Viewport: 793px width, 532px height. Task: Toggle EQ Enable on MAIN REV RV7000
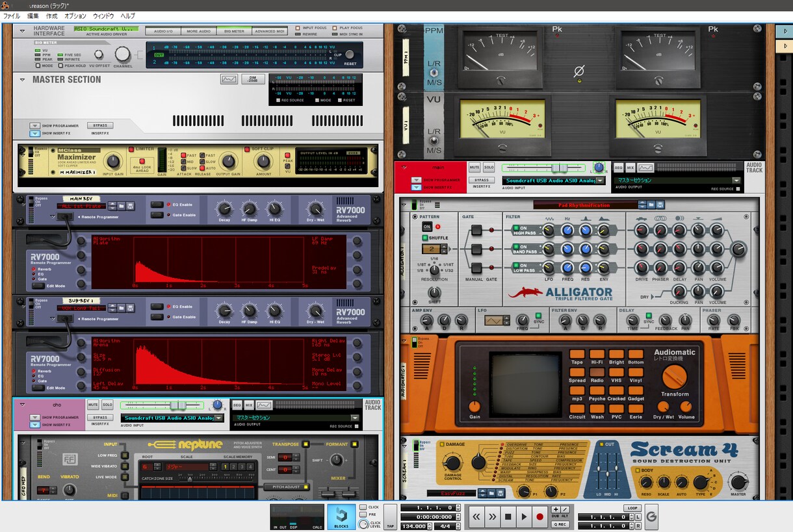(157, 205)
